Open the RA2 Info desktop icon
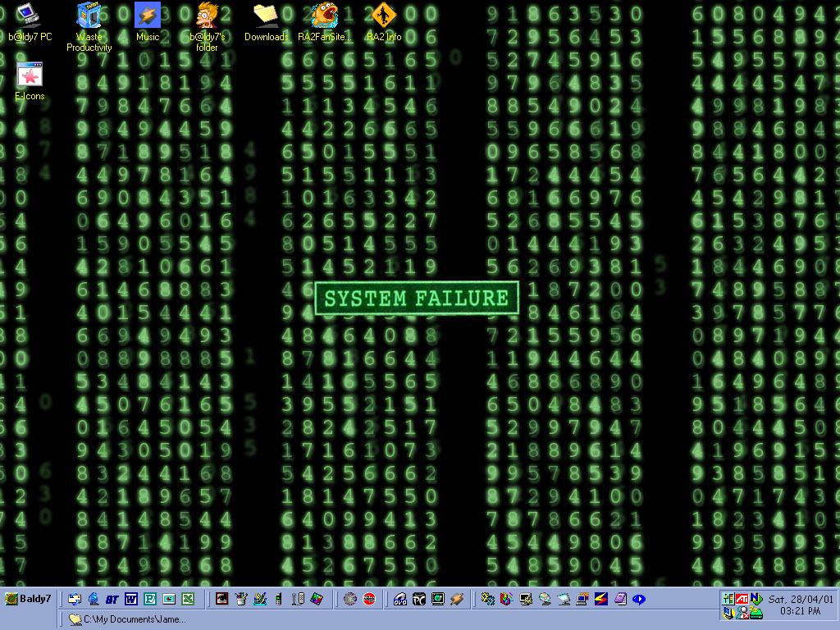The height and width of the screenshot is (630, 840). (x=383, y=15)
